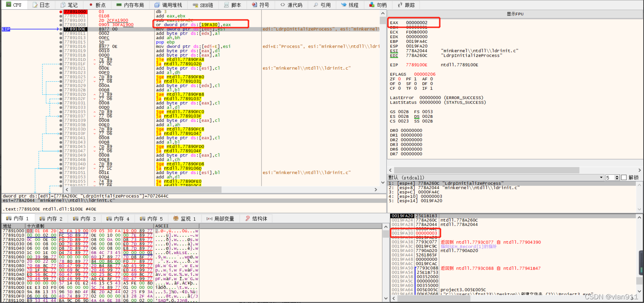644x303 pixels.
Task: Click the EIP register value 7789100E
Action: 417,65
